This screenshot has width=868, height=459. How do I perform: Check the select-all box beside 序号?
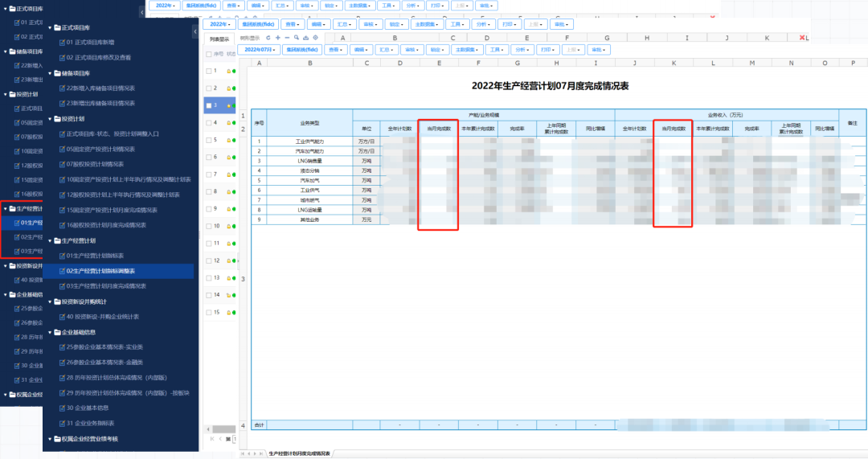(209, 55)
